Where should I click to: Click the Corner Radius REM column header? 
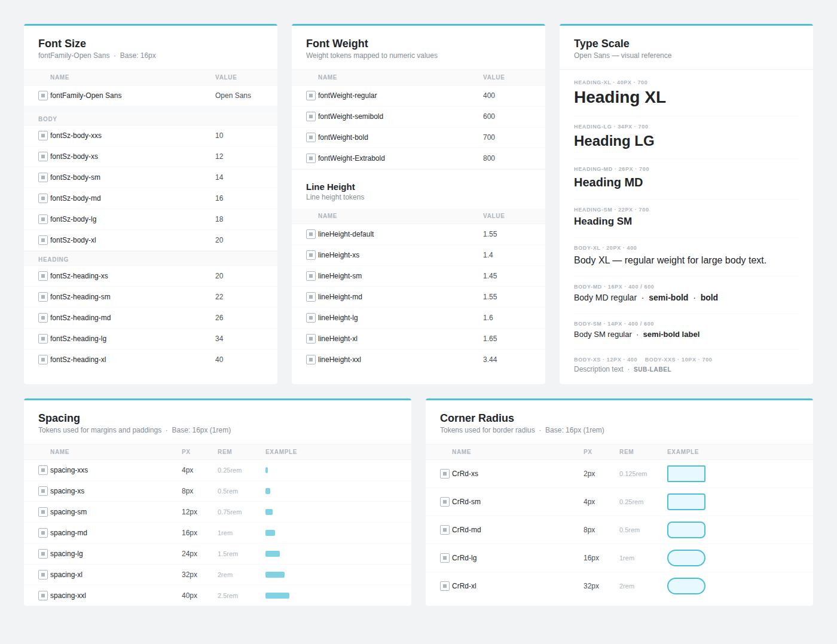[627, 452]
